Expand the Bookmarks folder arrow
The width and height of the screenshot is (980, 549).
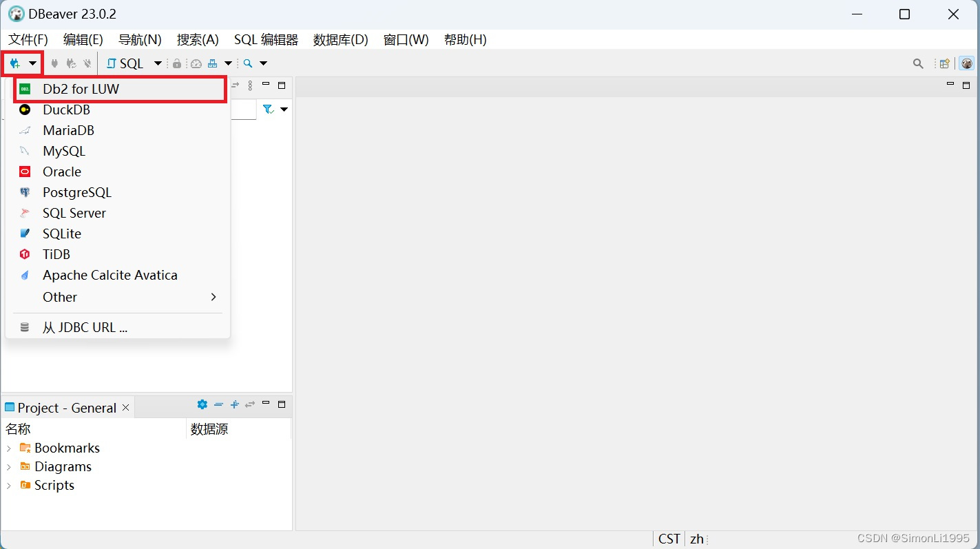(9, 448)
